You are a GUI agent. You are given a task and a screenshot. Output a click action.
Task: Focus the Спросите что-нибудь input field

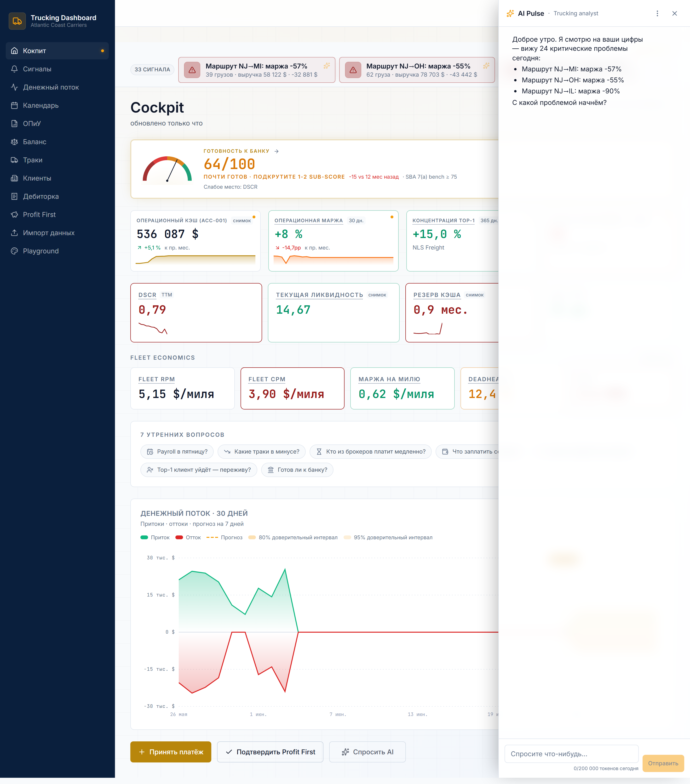tap(571, 754)
